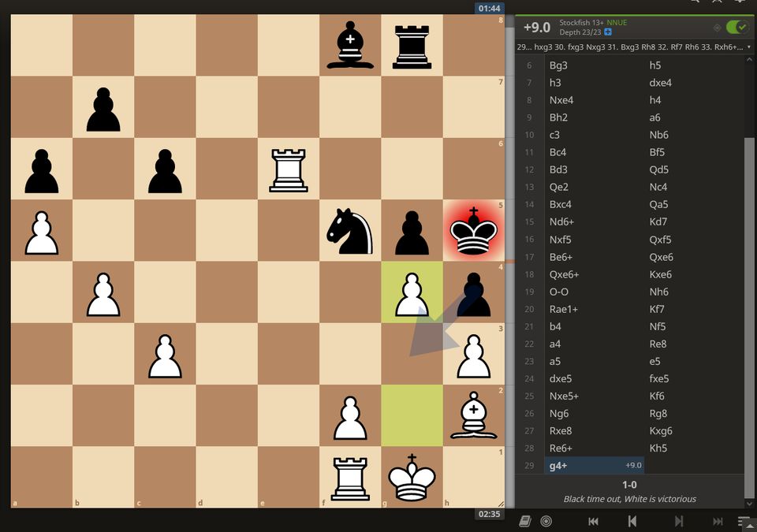The width and height of the screenshot is (757, 532).
Task: Click the blue plus to deepen analysis
Action: pos(607,32)
